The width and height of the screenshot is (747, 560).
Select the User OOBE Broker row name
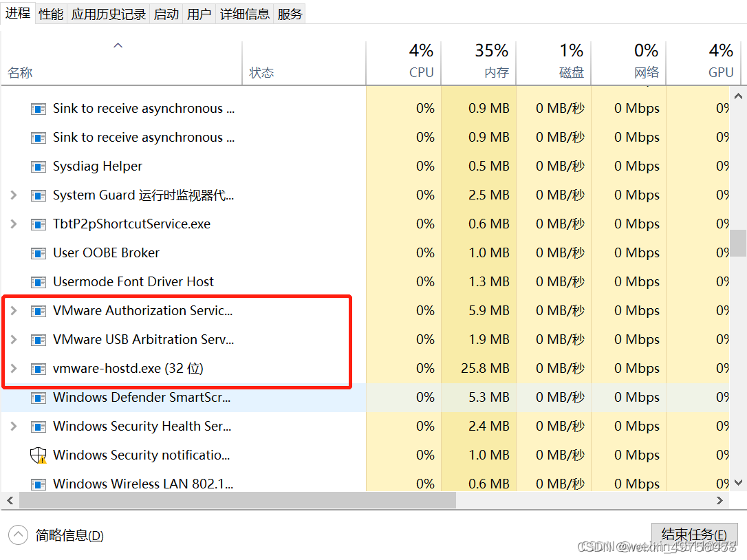point(106,252)
